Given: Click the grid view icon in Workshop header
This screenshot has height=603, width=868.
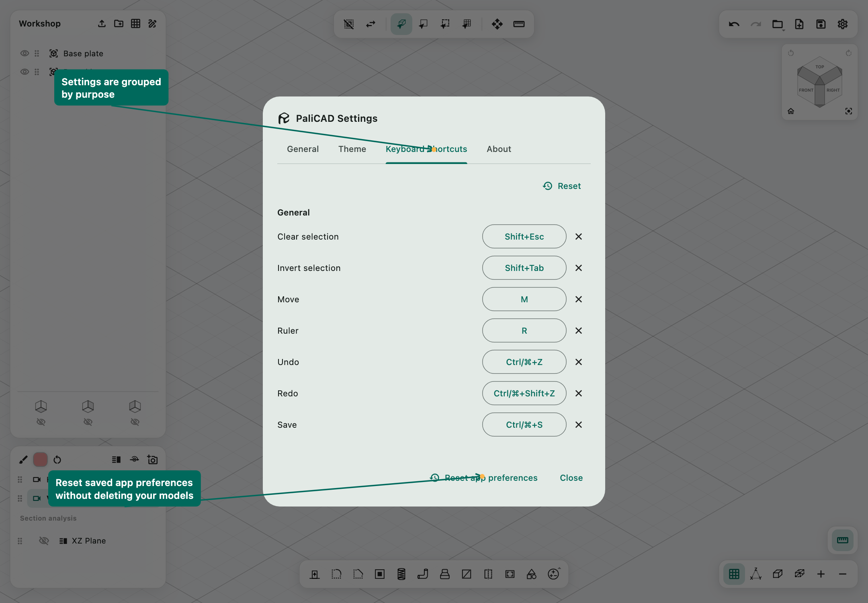Looking at the screenshot, I should coord(135,24).
